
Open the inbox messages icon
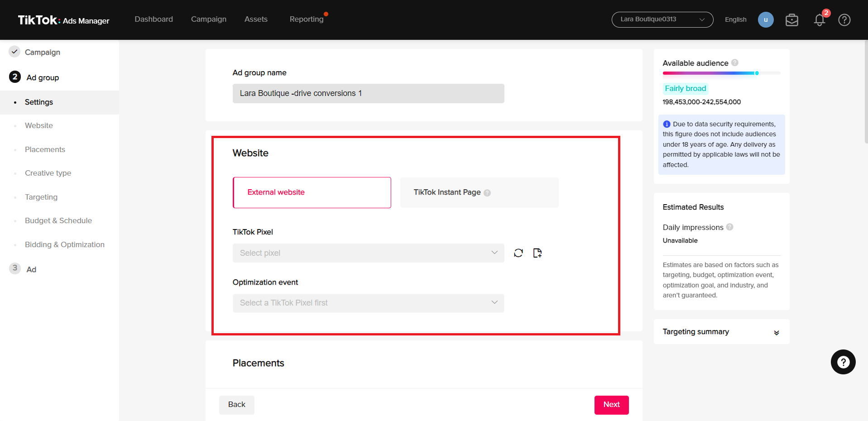tap(791, 19)
